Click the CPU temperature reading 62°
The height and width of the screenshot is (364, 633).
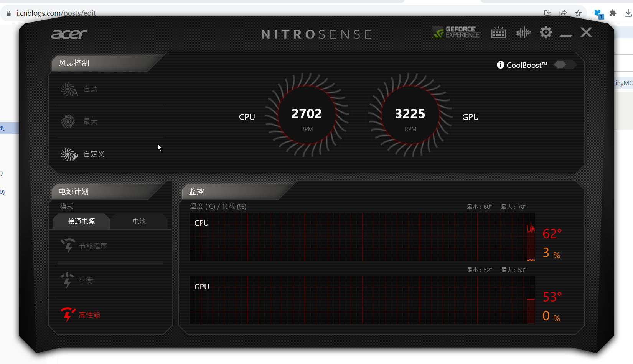552,234
